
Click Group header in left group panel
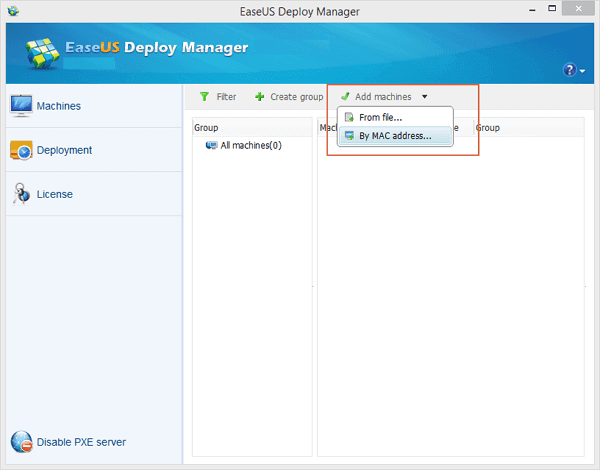(207, 128)
